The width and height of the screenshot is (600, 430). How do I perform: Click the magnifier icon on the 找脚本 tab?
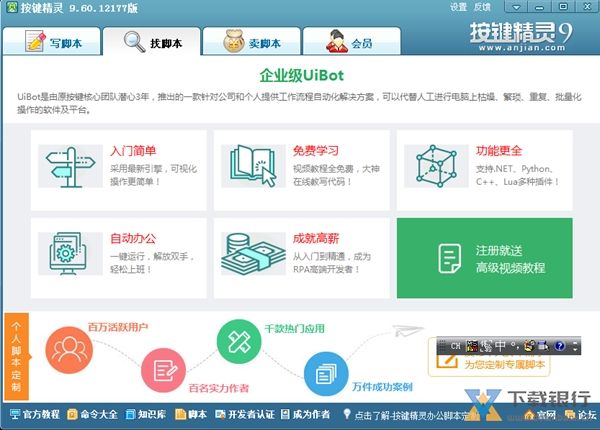tap(134, 42)
